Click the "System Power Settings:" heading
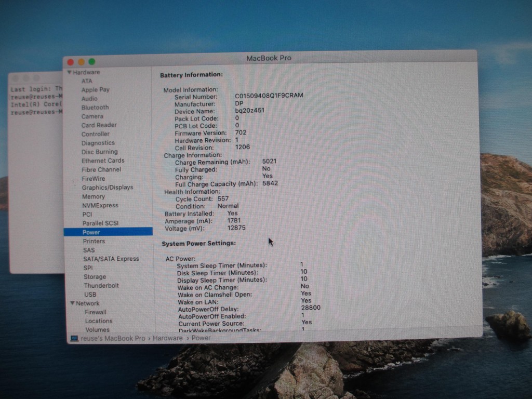The width and height of the screenshot is (532, 399). pyautogui.click(x=199, y=244)
